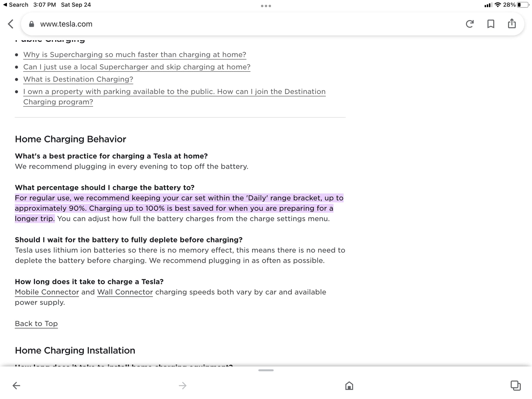This screenshot has height=399, width=532.
Task: Open 'Why is Supercharging so much faster' link
Action: pos(135,55)
